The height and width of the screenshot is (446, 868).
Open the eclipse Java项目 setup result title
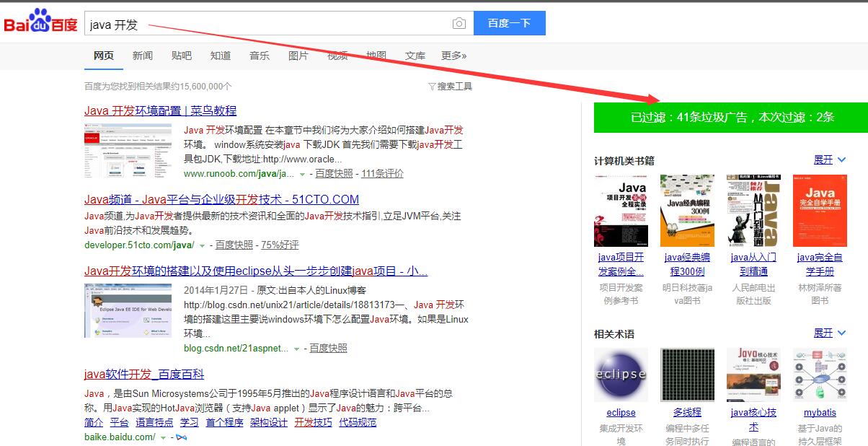tap(256, 271)
